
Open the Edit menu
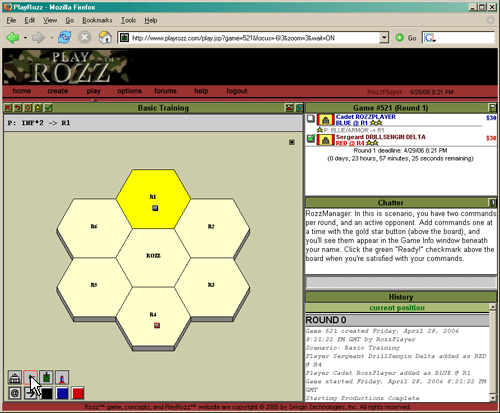[30, 20]
